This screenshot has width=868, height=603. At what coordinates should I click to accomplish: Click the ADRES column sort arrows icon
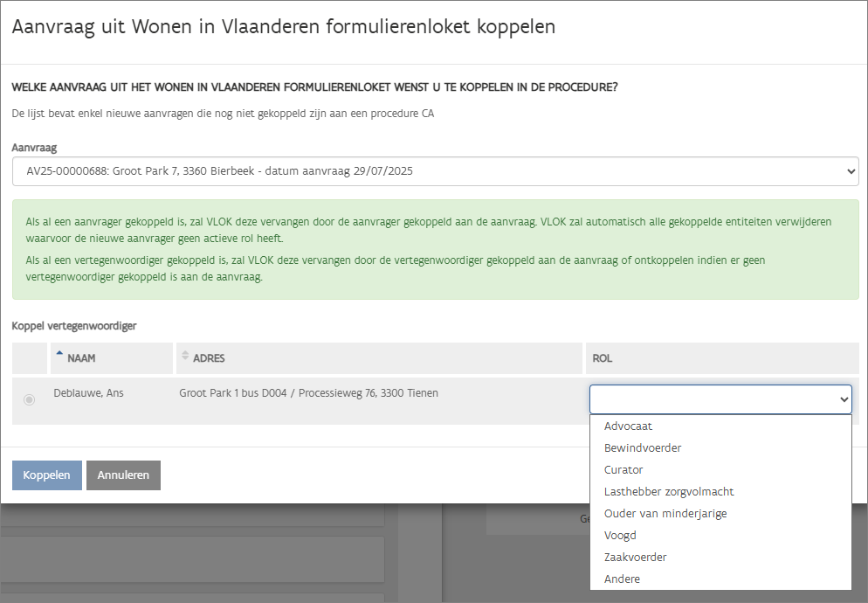click(184, 355)
